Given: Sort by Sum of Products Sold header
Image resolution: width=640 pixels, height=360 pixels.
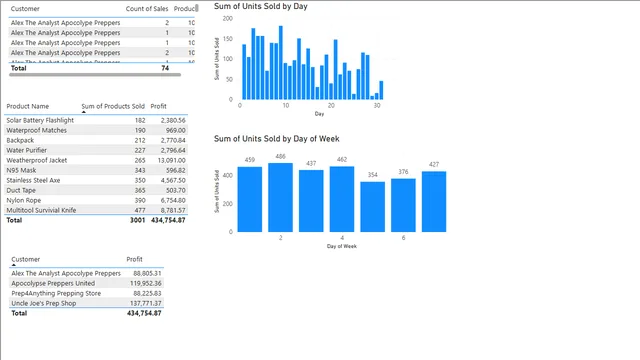Looking at the screenshot, I should (113, 106).
